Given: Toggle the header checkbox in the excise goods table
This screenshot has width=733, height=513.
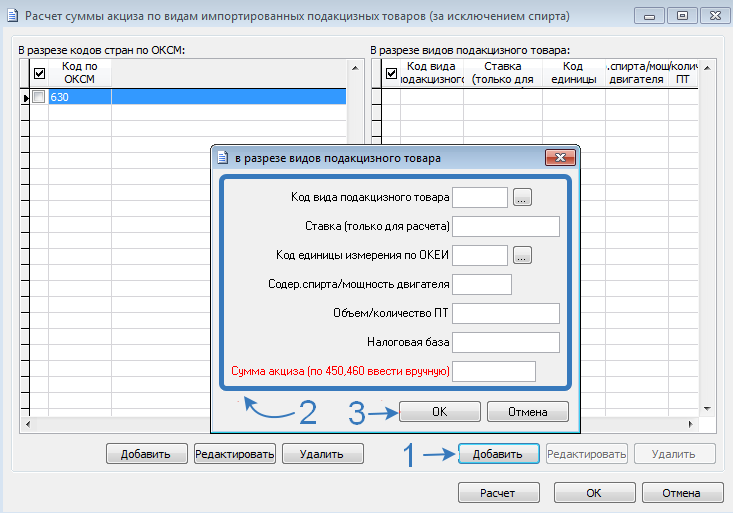Looking at the screenshot, I should [x=391, y=73].
